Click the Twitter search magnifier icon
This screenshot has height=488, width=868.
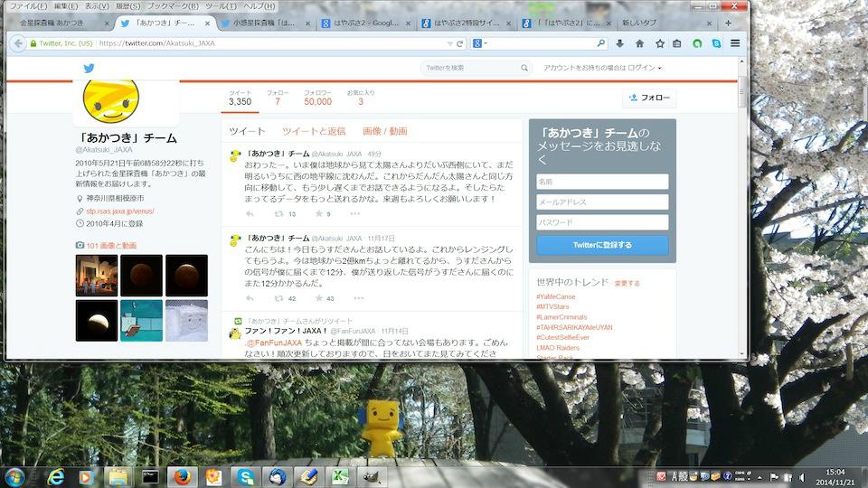[x=524, y=68]
